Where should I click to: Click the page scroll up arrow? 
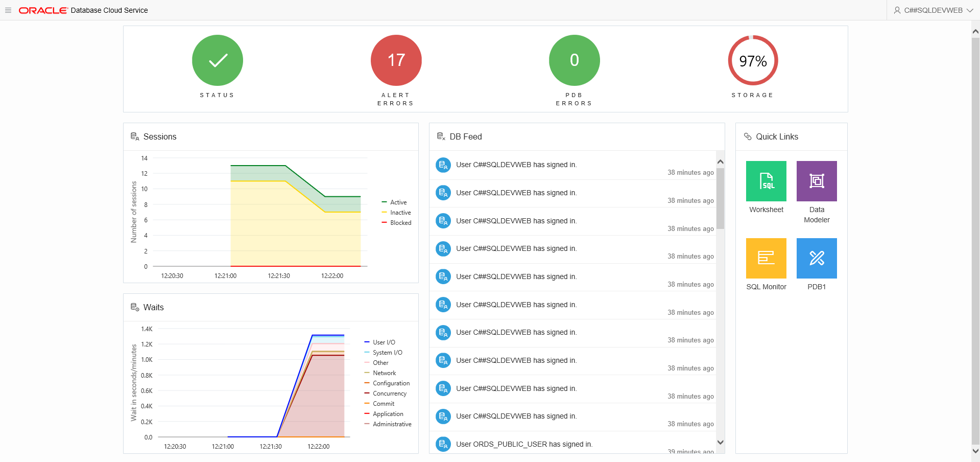[x=975, y=32]
